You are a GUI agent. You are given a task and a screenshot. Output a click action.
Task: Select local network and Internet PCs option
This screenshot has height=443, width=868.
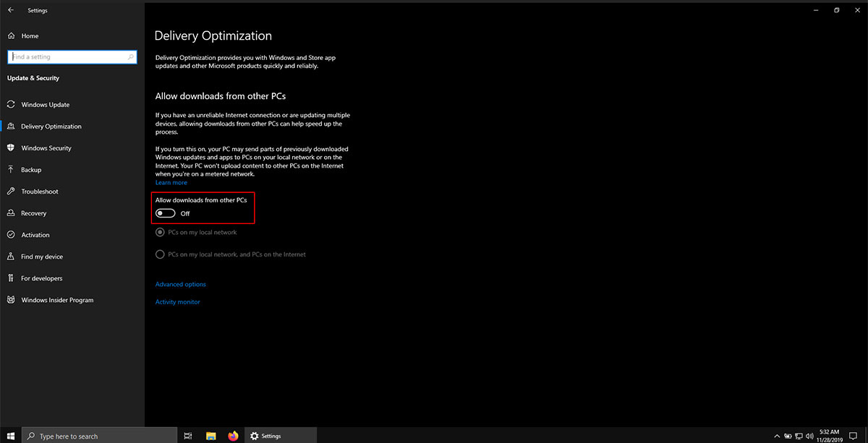tap(160, 254)
